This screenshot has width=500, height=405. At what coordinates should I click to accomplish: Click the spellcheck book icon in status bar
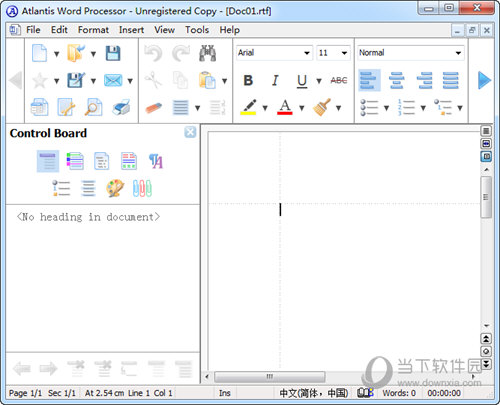point(365,393)
